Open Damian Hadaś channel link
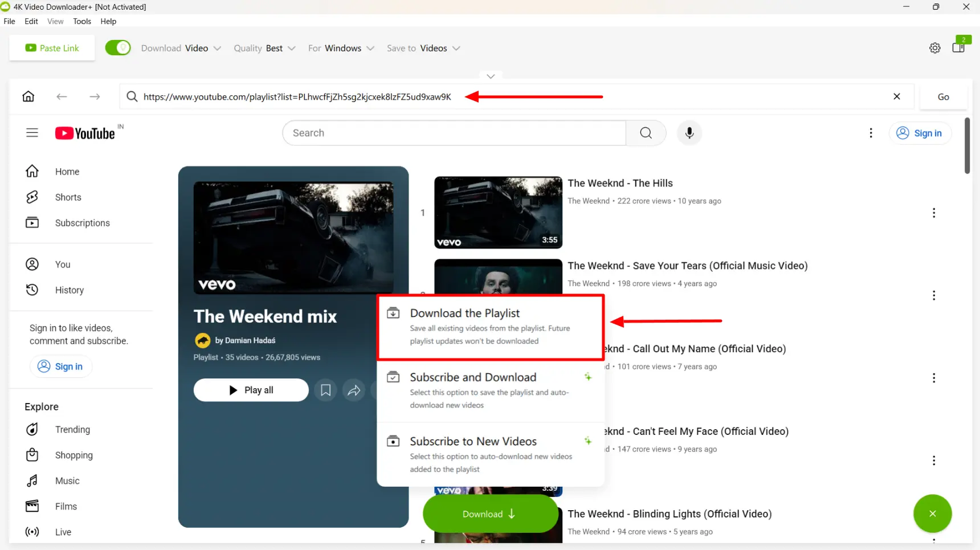This screenshot has width=980, height=550. (x=245, y=340)
